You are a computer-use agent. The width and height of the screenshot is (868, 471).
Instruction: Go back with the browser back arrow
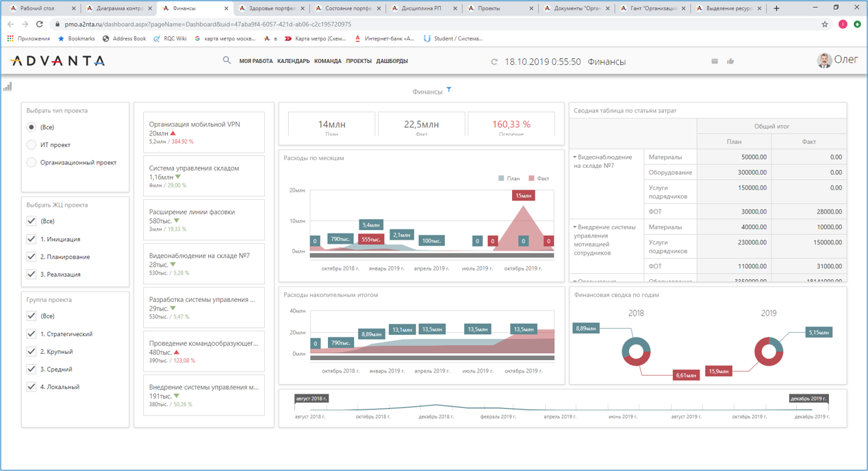(x=10, y=24)
